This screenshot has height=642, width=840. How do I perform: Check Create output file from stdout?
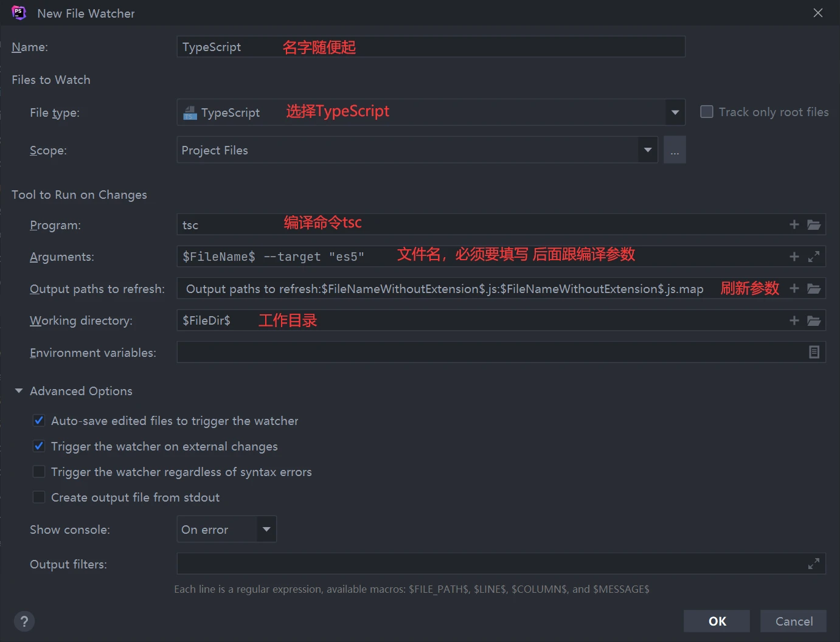38,497
